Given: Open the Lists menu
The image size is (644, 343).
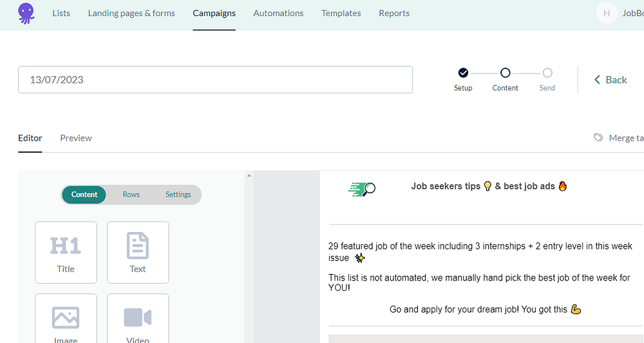Looking at the screenshot, I should pos(61,13).
